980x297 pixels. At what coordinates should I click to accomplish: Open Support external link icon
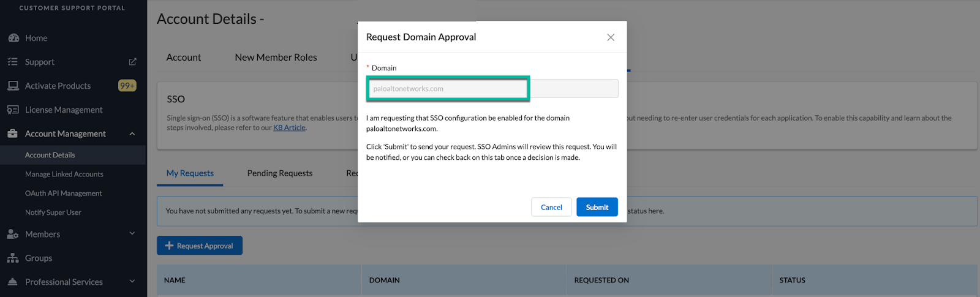(x=132, y=62)
